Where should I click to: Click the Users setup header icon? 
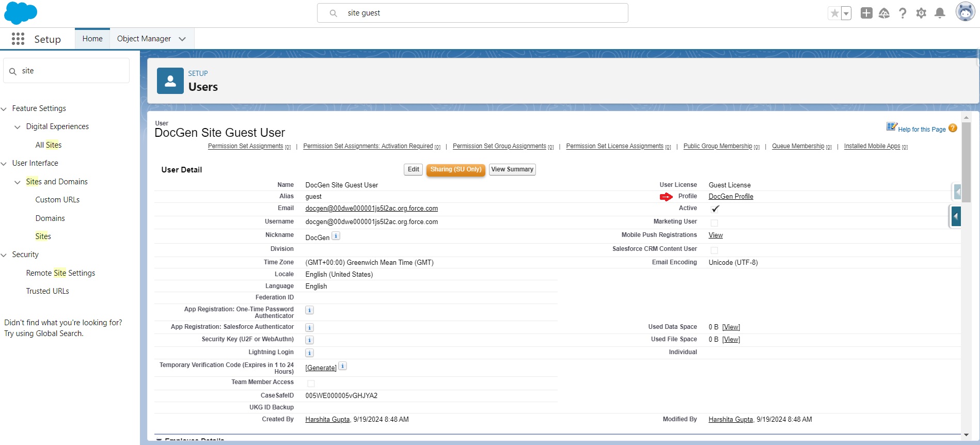click(170, 81)
